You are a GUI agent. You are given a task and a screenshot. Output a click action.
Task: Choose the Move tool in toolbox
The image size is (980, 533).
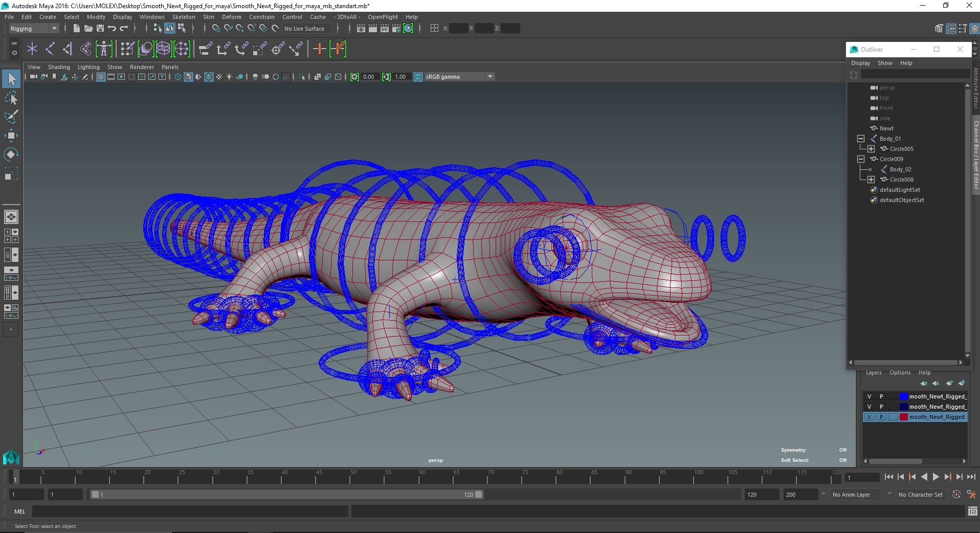pyautogui.click(x=11, y=136)
